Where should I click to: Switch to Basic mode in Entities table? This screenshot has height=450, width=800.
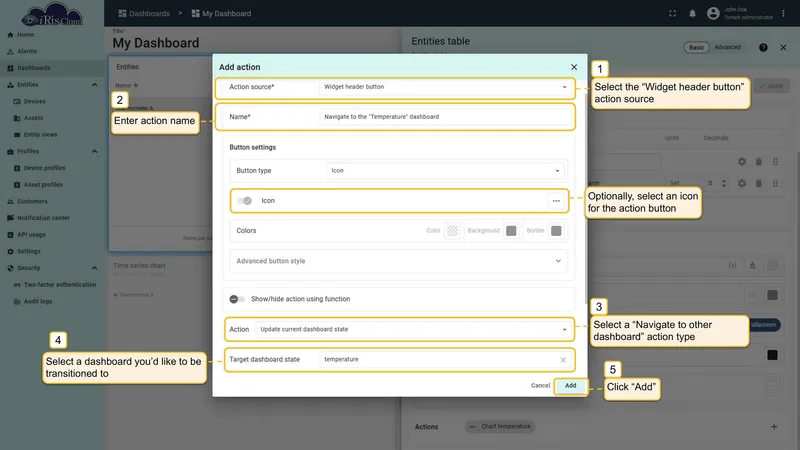click(696, 47)
